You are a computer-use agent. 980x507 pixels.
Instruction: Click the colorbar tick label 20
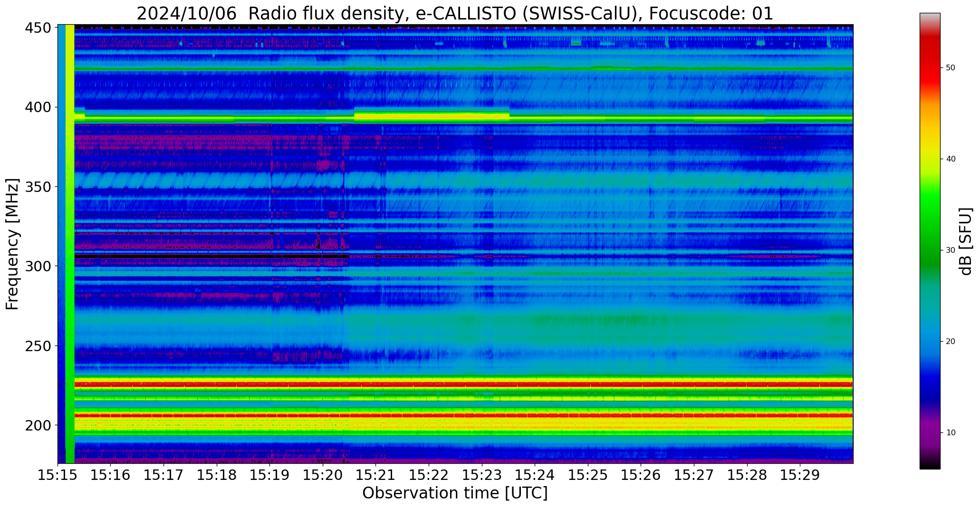point(951,342)
